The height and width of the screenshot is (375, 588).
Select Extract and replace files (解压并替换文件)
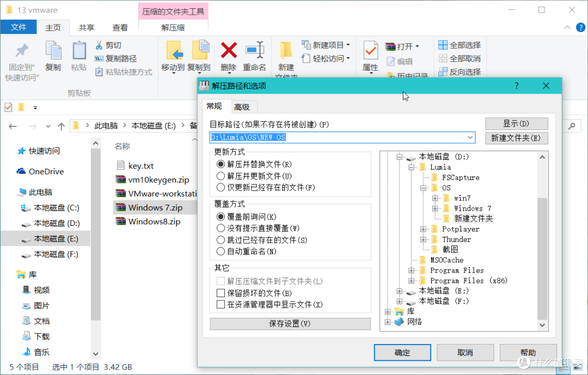pos(254,164)
